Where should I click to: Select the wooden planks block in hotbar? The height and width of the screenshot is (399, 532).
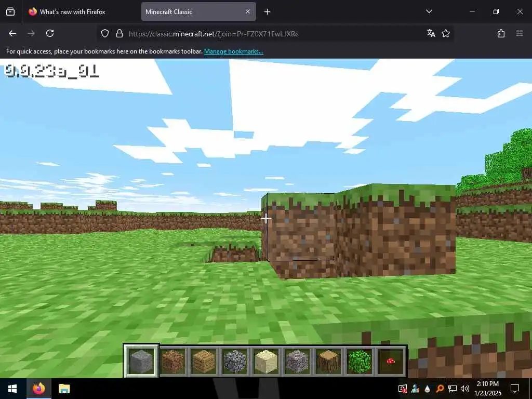coord(204,362)
